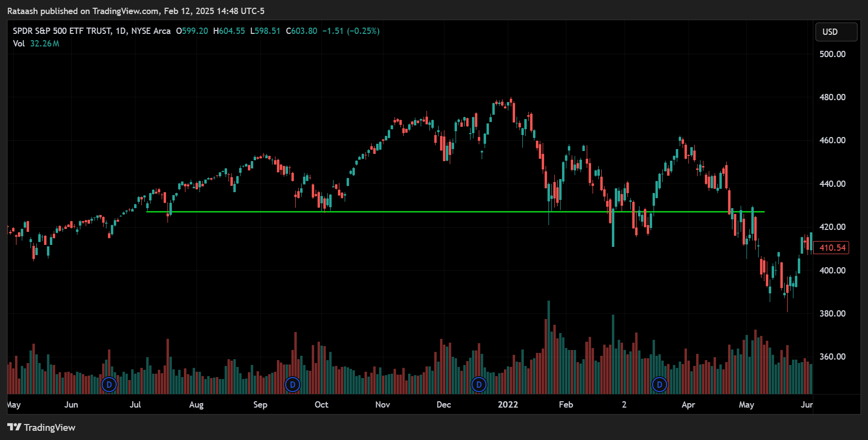Click the dividend marker near late September
The height and width of the screenshot is (440, 868).
pos(292,385)
